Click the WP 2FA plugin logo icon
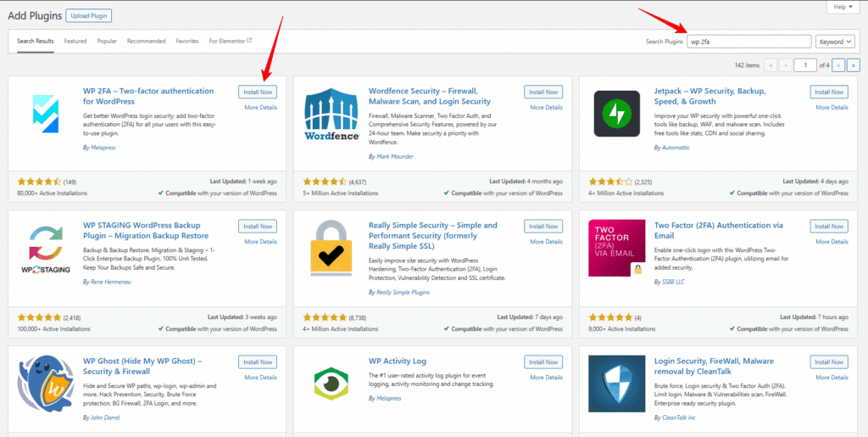This screenshot has width=868, height=437. (x=45, y=114)
